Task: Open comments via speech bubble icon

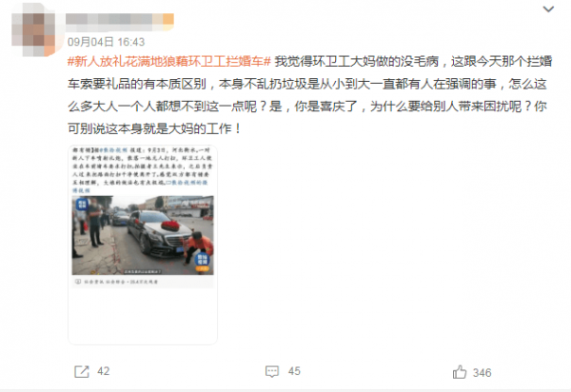Action: pos(272,372)
